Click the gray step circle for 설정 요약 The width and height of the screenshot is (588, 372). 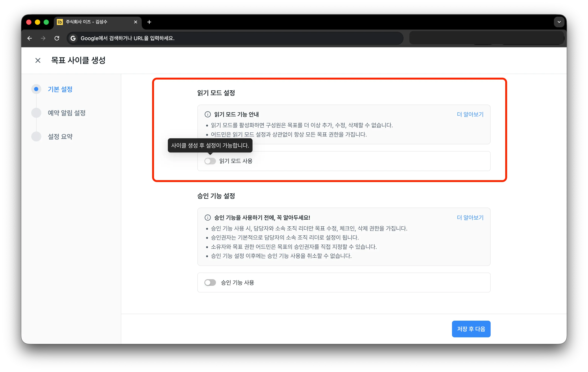[36, 136]
